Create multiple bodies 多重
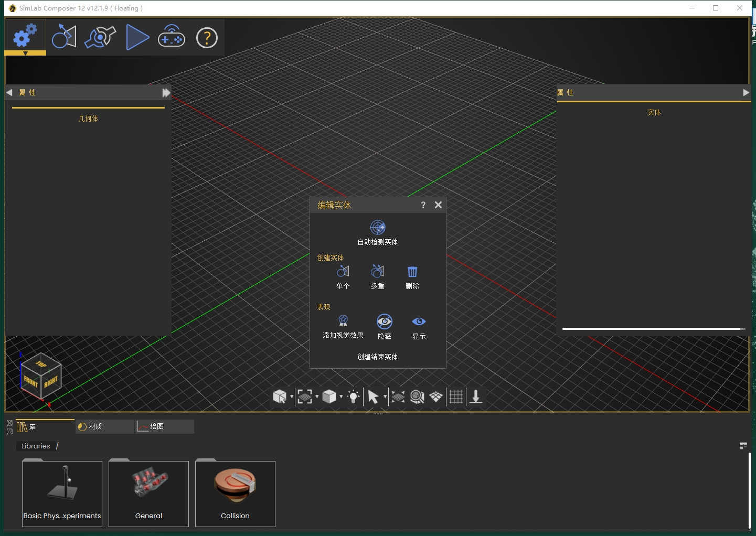This screenshot has width=756, height=536. point(378,277)
